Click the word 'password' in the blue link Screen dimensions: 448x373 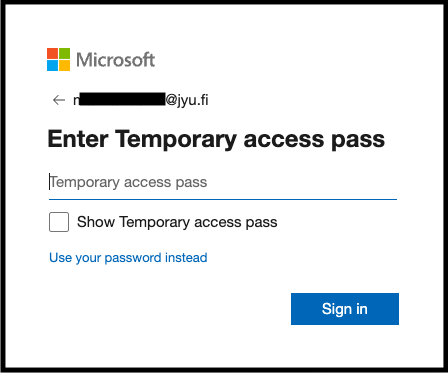[x=133, y=258]
